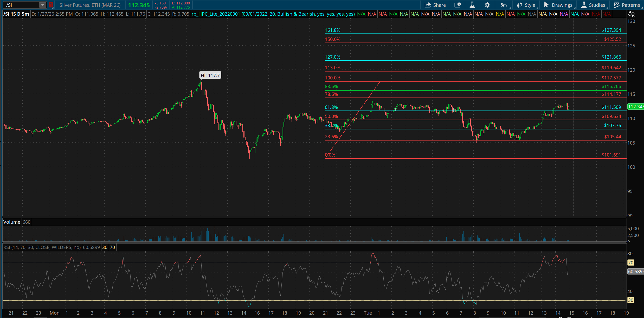Click the Patterns chart icon
This screenshot has width=644, height=318.
point(616,5)
